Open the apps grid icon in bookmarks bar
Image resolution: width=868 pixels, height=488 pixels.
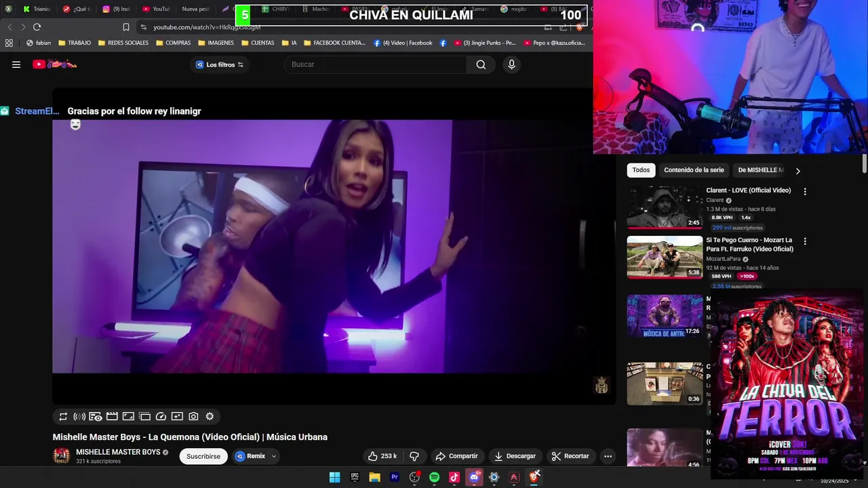tap(9, 43)
